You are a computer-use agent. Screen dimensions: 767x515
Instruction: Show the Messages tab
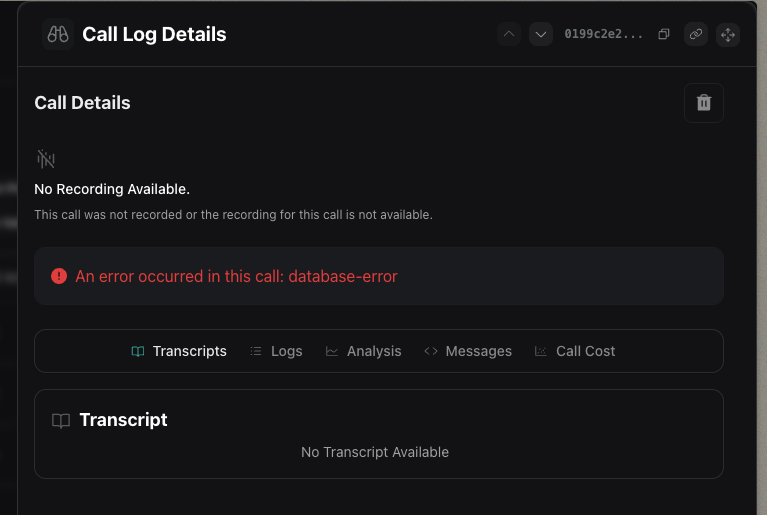pos(468,351)
